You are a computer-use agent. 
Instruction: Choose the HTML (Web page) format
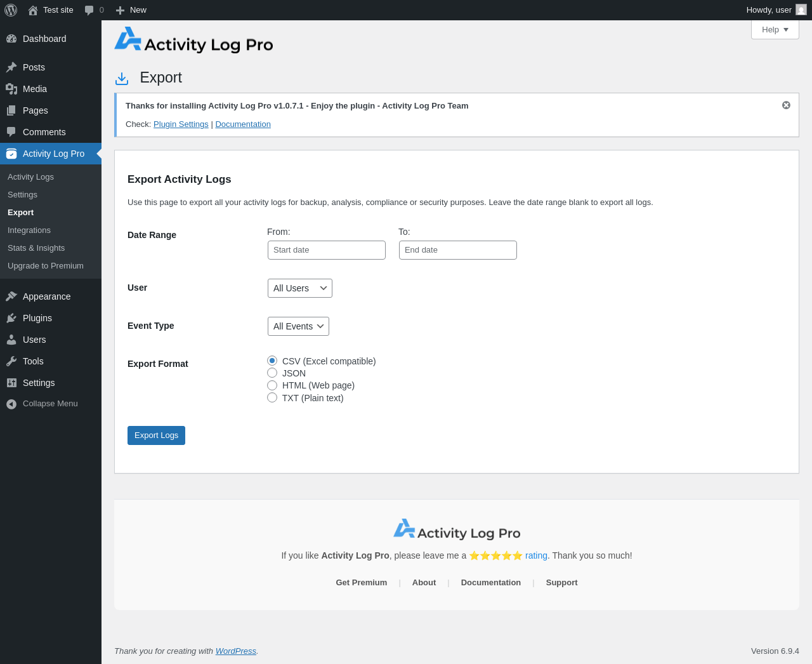coord(272,385)
